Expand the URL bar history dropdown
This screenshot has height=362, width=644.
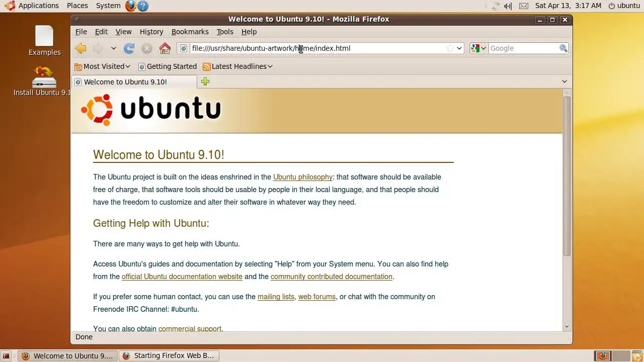click(x=459, y=48)
